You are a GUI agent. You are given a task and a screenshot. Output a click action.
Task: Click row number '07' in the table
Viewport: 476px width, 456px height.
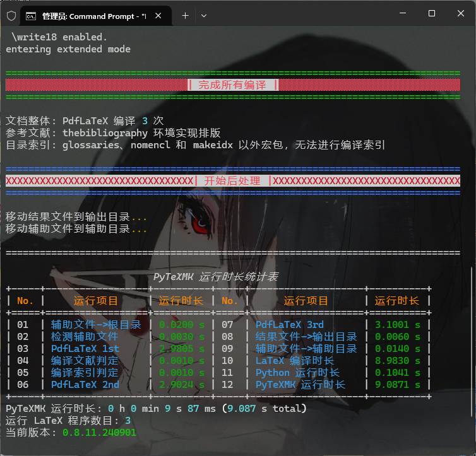coord(227,325)
